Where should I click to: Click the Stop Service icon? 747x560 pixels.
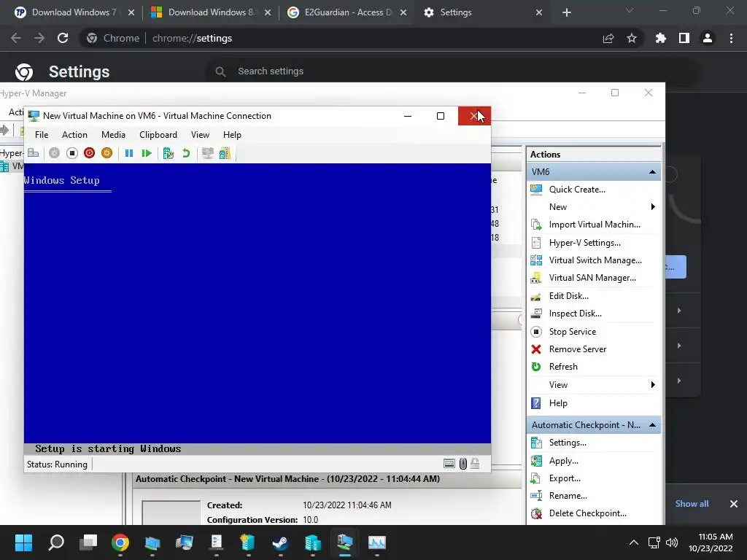coord(536,332)
